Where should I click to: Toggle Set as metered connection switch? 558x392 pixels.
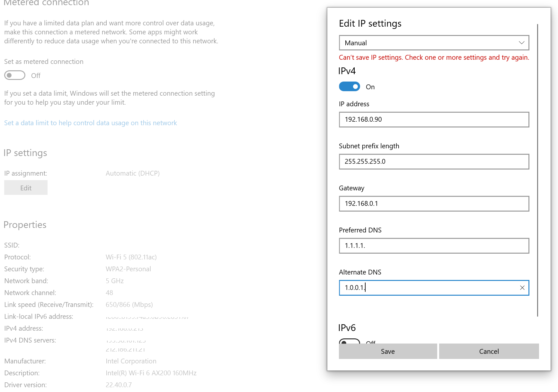click(x=15, y=75)
